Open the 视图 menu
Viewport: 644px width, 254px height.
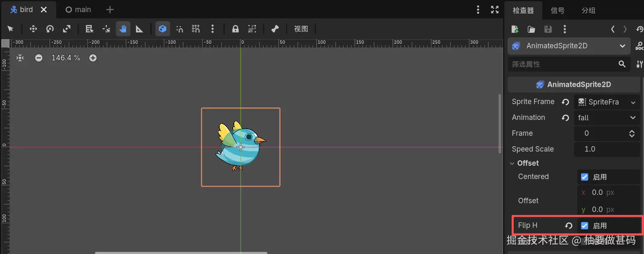[x=301, y=29]
